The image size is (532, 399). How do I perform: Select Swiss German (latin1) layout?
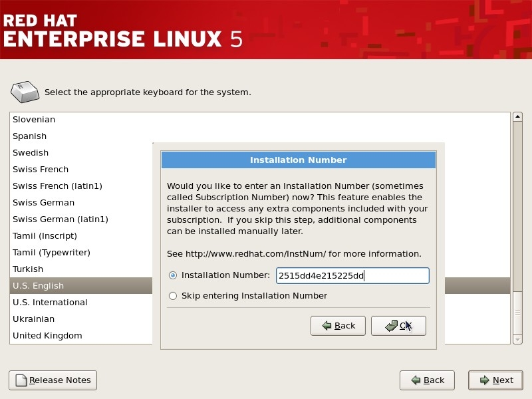[81, 219]
